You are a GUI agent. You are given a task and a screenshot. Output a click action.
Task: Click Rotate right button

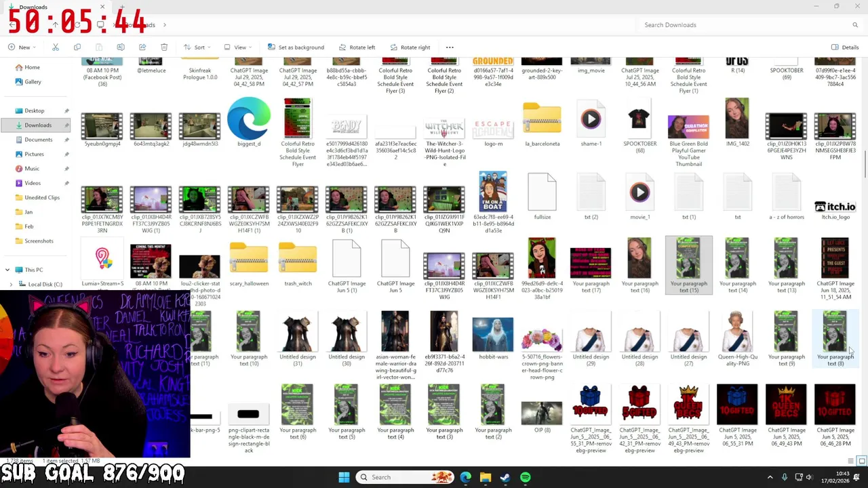410,47
